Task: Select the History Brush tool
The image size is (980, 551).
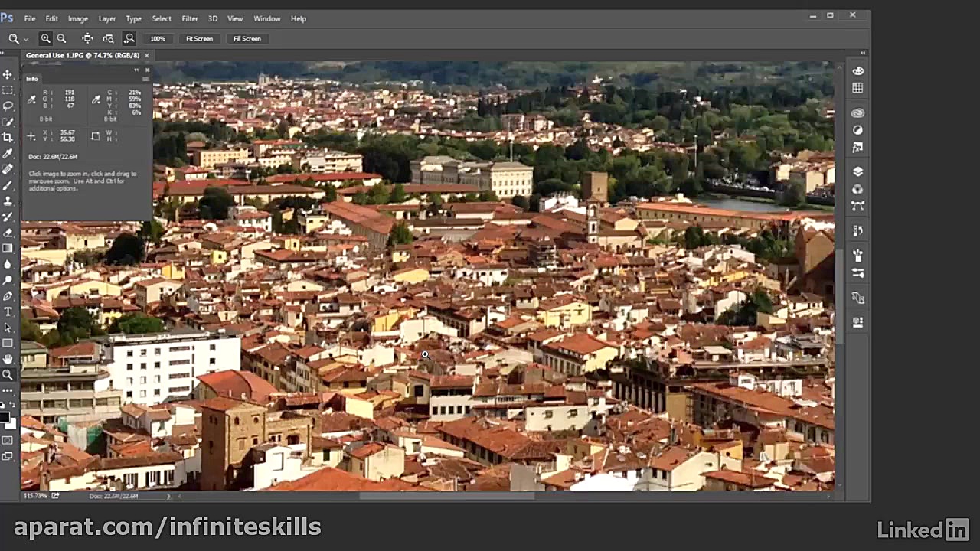Action: pyautogui.click(x=8, y=217)
